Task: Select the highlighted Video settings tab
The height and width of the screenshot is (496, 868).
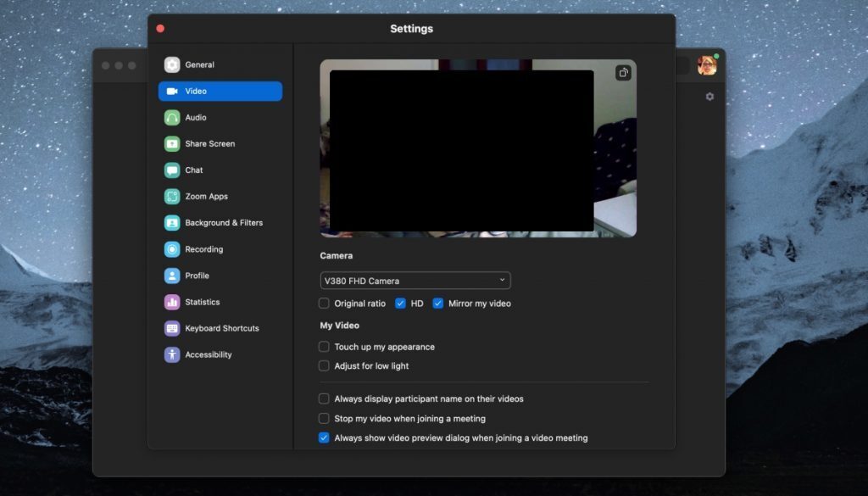Action: [196, 91]
